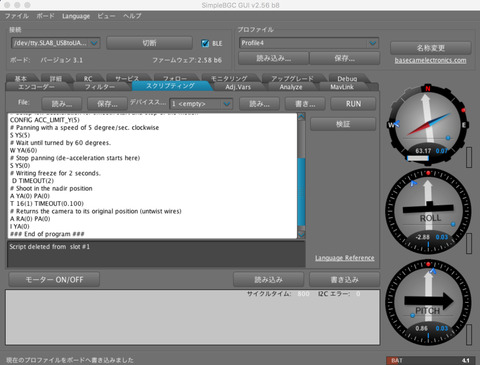This screenshot has width=480, height=365.
Task: Switch to the Analyze tab
Action: 291,87
